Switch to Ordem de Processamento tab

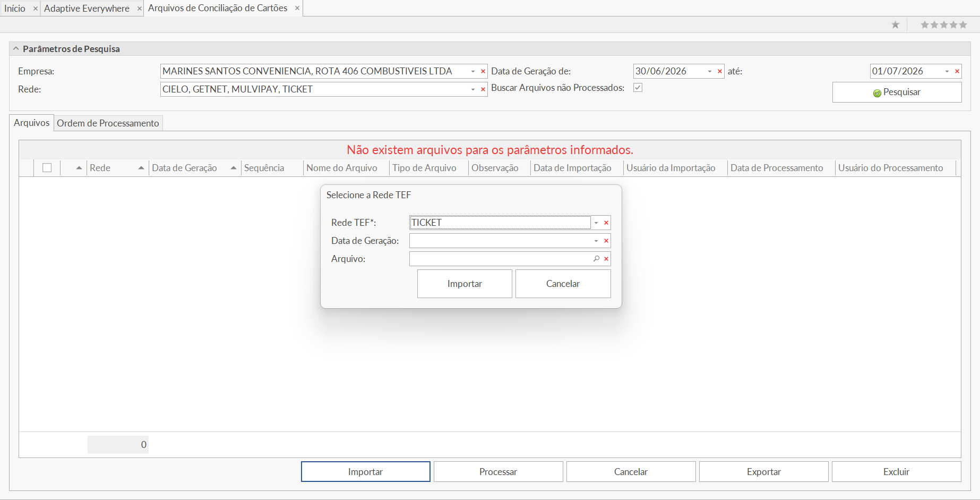108,123
